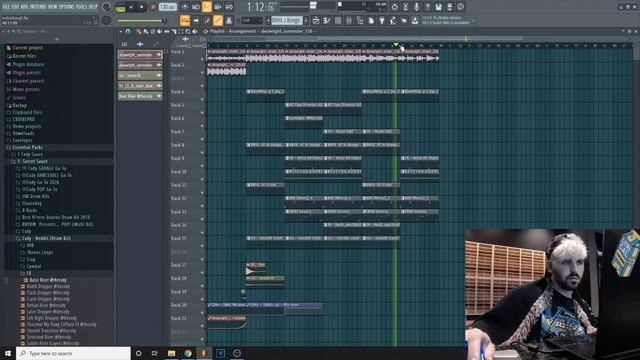Expand the Current project browser folder

(x=27, y=48)
